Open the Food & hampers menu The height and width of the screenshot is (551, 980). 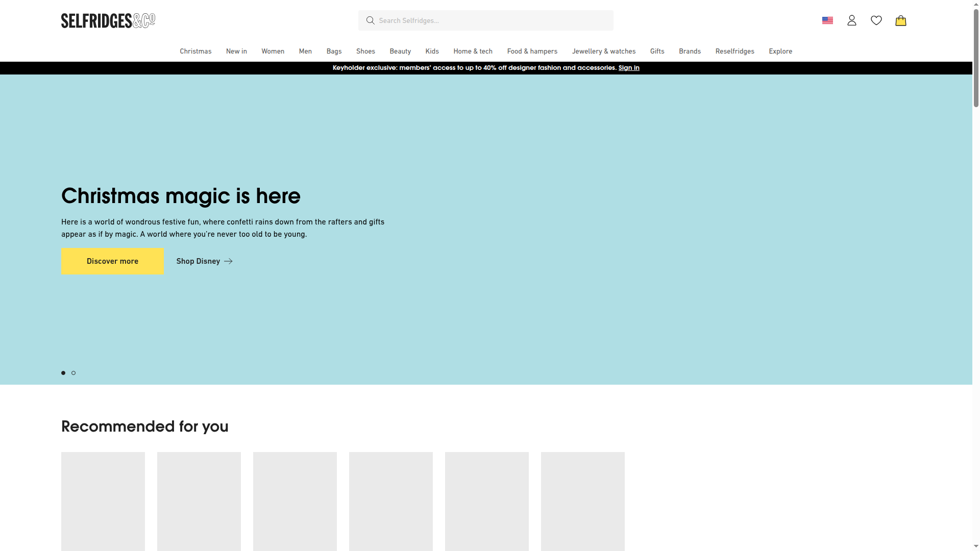tap(532, 51)
